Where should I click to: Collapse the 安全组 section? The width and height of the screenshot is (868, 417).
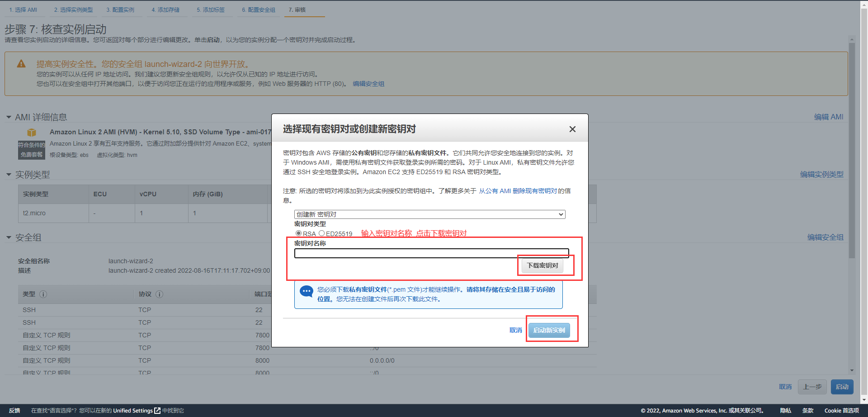click(x=9, y=237)
